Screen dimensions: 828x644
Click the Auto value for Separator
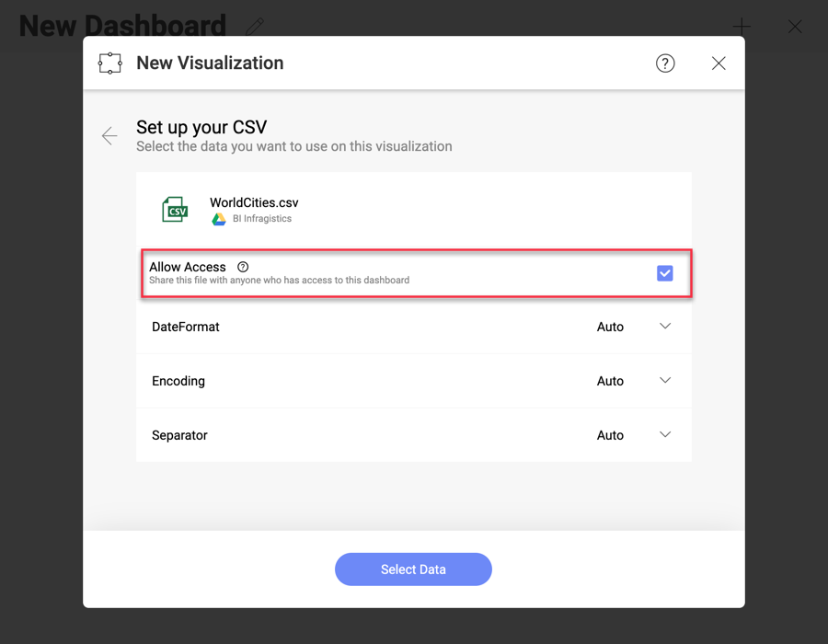[610, 435]
